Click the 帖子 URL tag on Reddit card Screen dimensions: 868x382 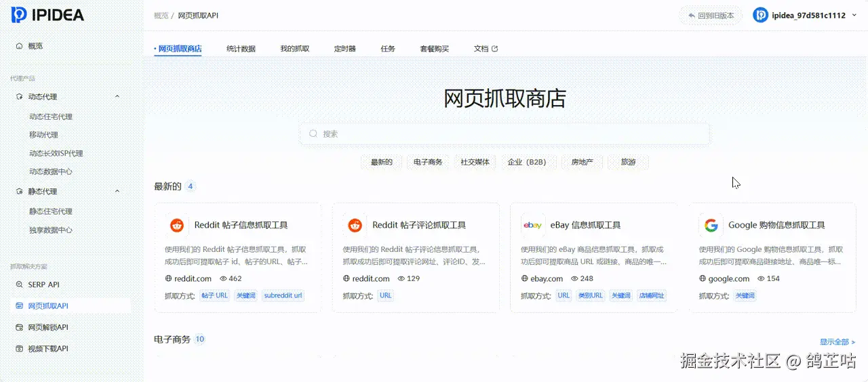[215, 296]
